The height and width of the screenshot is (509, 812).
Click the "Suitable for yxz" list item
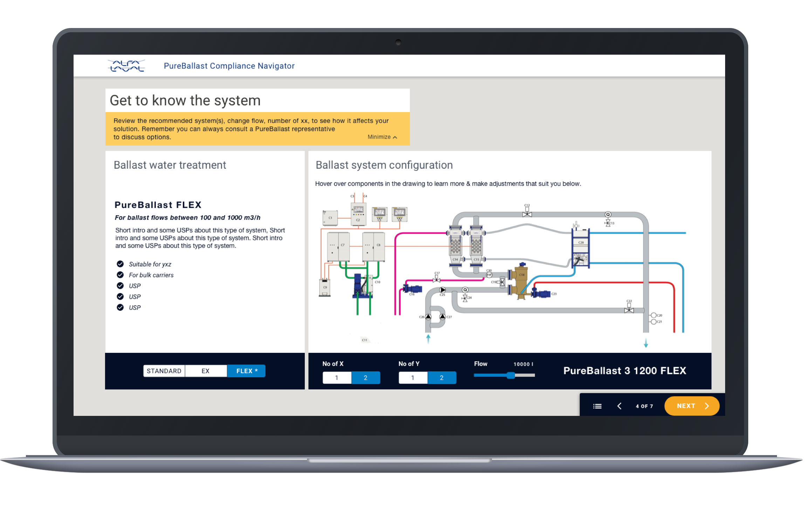[x=150, y=264]
